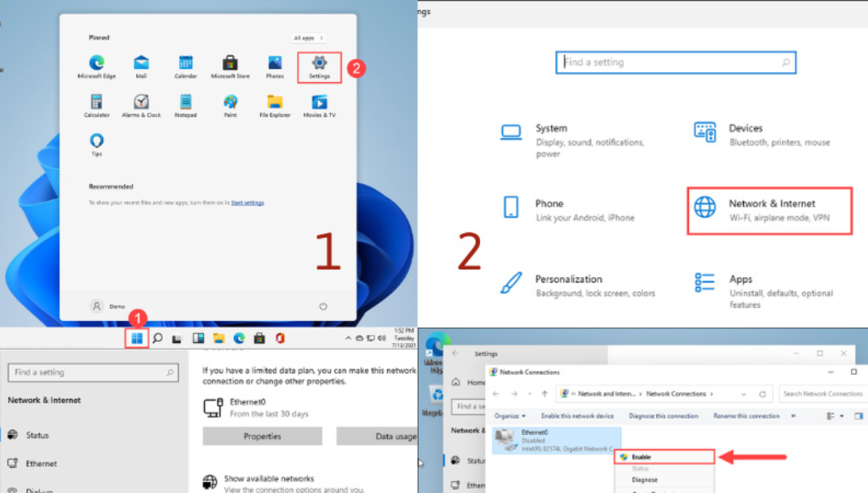Select the Ethernet0 disabled adapter

[x=556, y=441]
